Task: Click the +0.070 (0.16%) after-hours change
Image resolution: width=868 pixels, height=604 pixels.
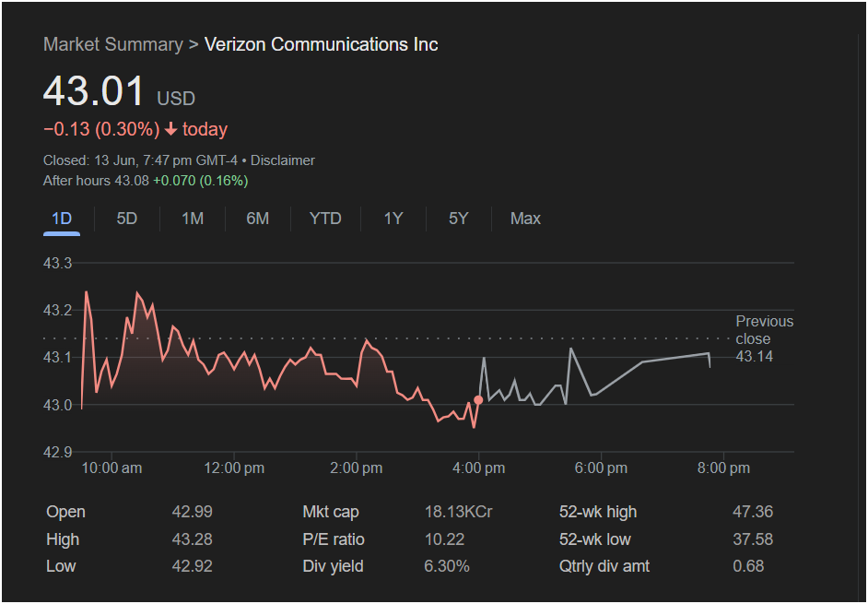Action: coord(200,181)
